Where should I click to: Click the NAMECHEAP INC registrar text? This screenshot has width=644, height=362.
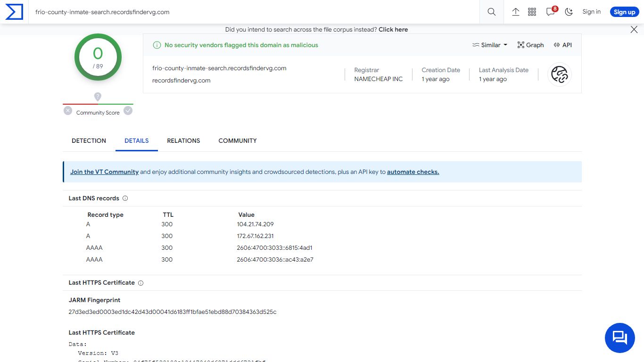[x=379, y=79]
